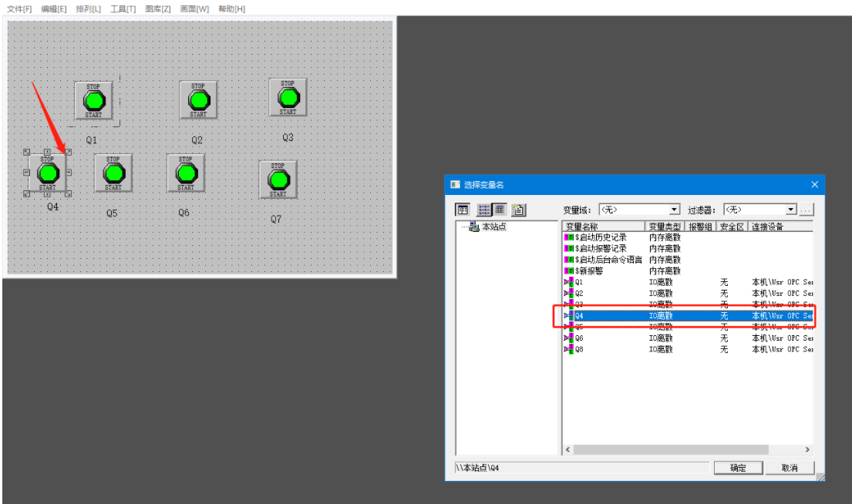The width and height of the screenshot is (852, 504).
Task: Click the IO icon beside variable Q6
Action: pos(569,338)
